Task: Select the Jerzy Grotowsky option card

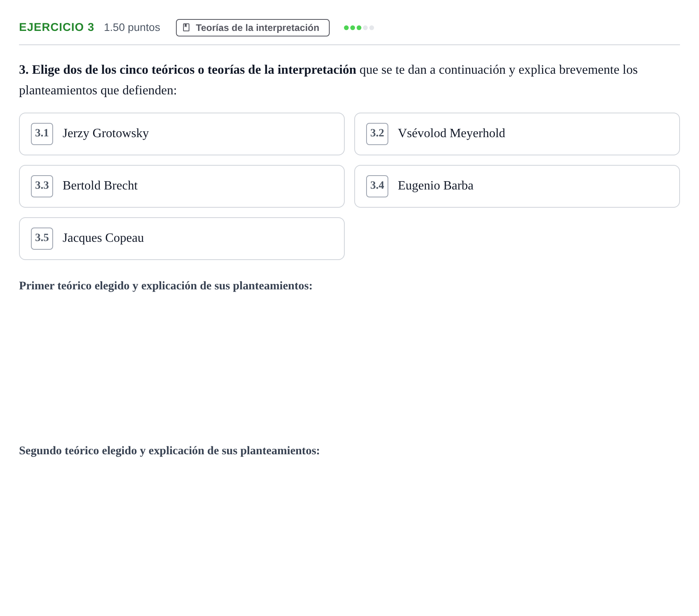Action: tap(182, 134)
